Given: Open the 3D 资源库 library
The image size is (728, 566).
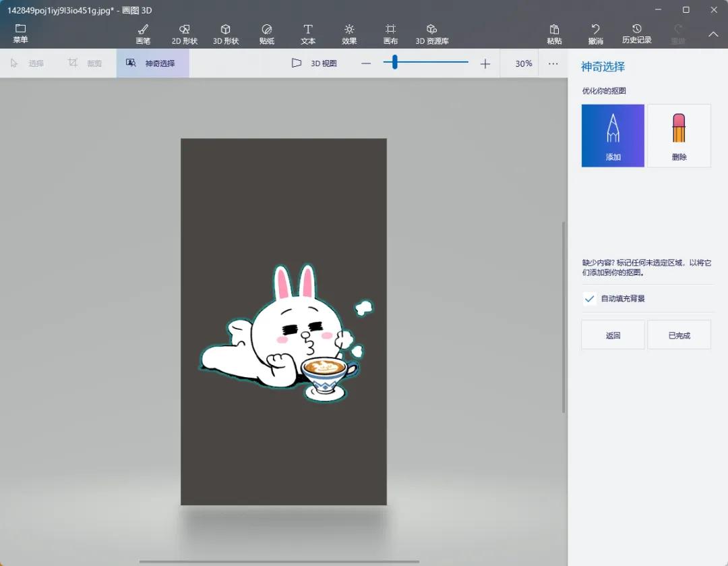Looking at the screenshot, I should pos(432,34).
